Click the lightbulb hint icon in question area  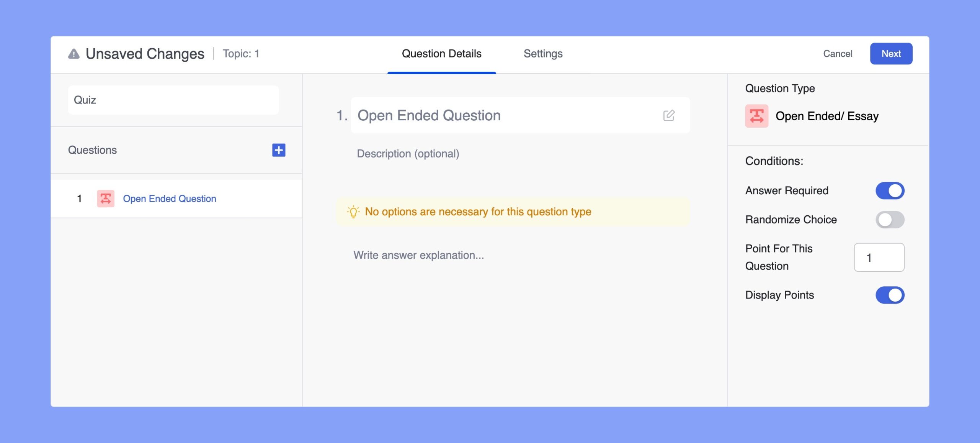coord(353,211)
